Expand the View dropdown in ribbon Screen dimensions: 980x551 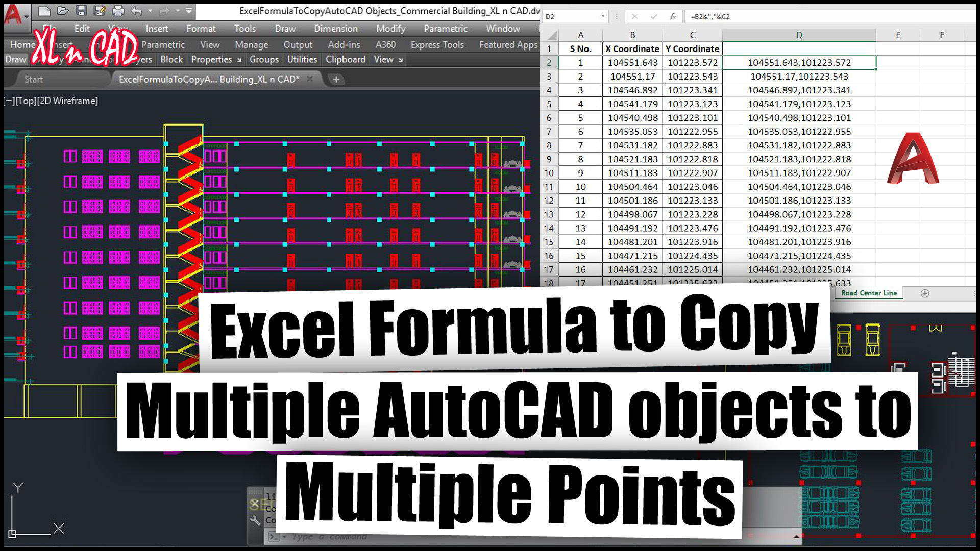tap(387, 59)
